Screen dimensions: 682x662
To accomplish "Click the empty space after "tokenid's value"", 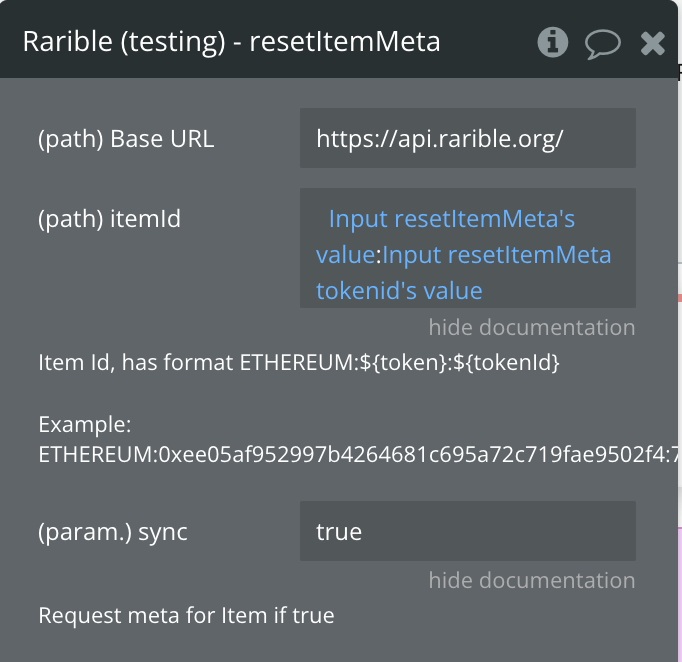I will coord(557,291).
